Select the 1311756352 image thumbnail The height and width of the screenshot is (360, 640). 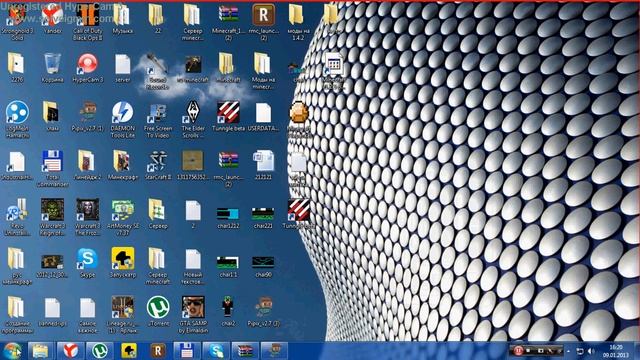coord(193,165)
